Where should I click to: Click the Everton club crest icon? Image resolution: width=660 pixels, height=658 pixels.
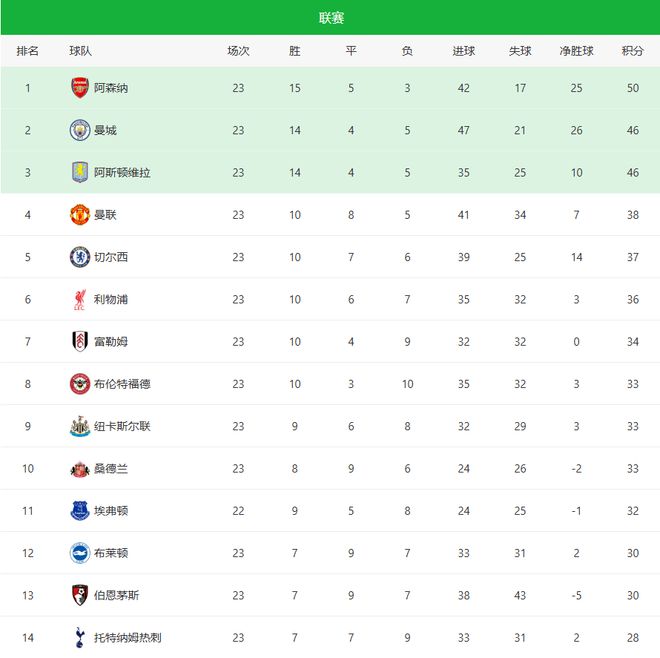tap(79, 510)
